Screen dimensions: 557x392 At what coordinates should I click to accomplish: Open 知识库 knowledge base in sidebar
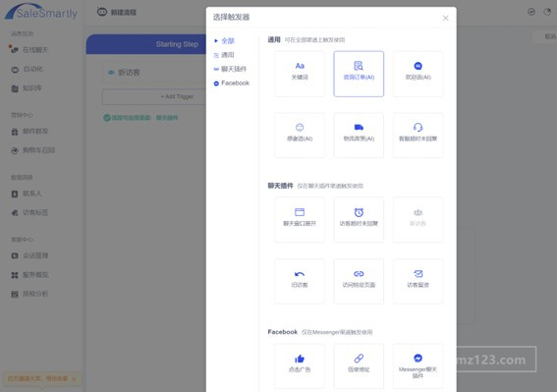point(27,88)
